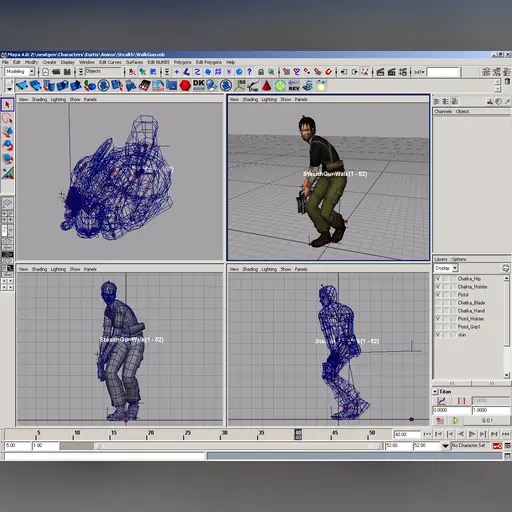Collapse the Titan panel arrow
The width and height of the screenshot is (512, 512).
tap(435, 391)
